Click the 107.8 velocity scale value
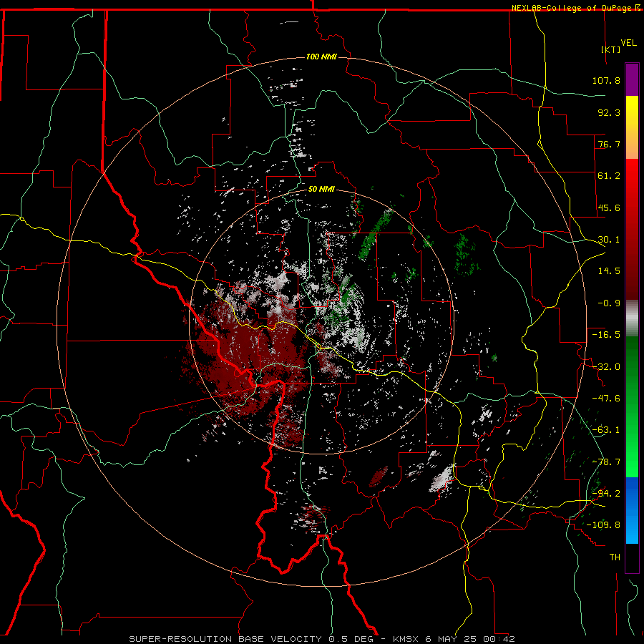Screen dimensions: 644x644 [606, 80]
